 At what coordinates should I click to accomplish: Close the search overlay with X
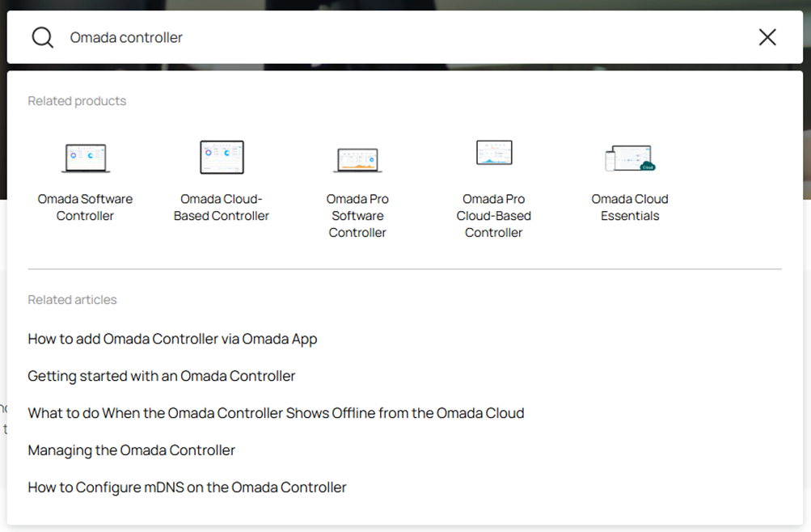(x=767, y=37)
